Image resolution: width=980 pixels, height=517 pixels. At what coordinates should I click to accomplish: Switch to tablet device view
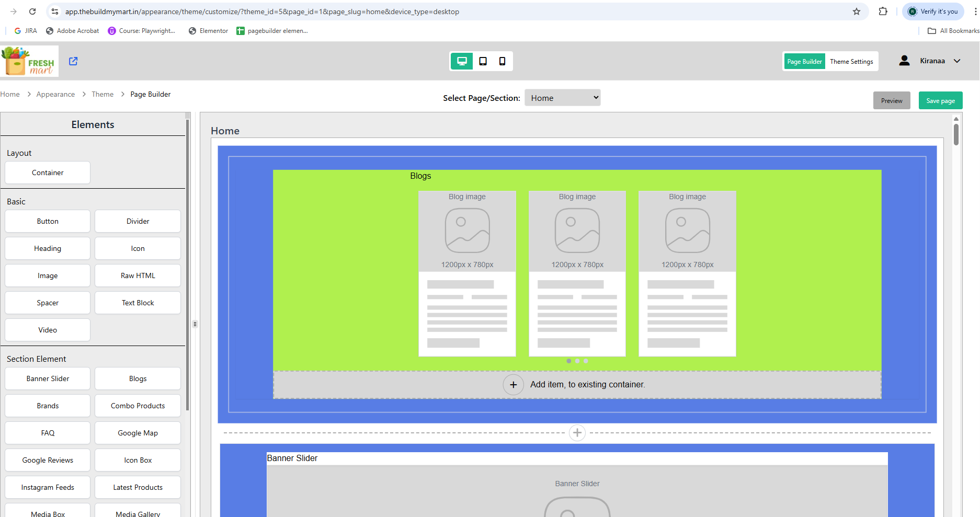(x=483, y=61)
